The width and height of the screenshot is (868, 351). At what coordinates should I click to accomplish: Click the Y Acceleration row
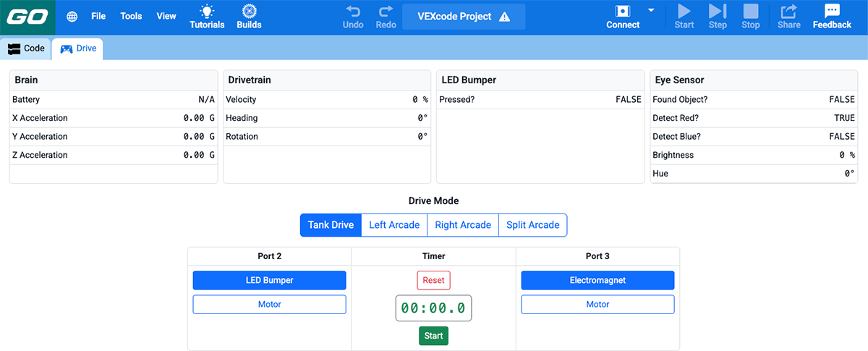[114, 137]
